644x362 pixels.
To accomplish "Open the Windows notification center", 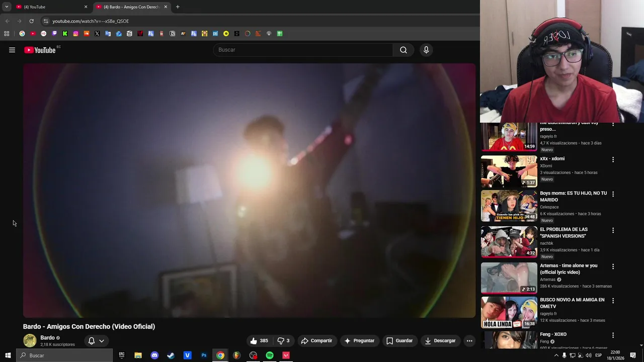I will tap(633, 355).
